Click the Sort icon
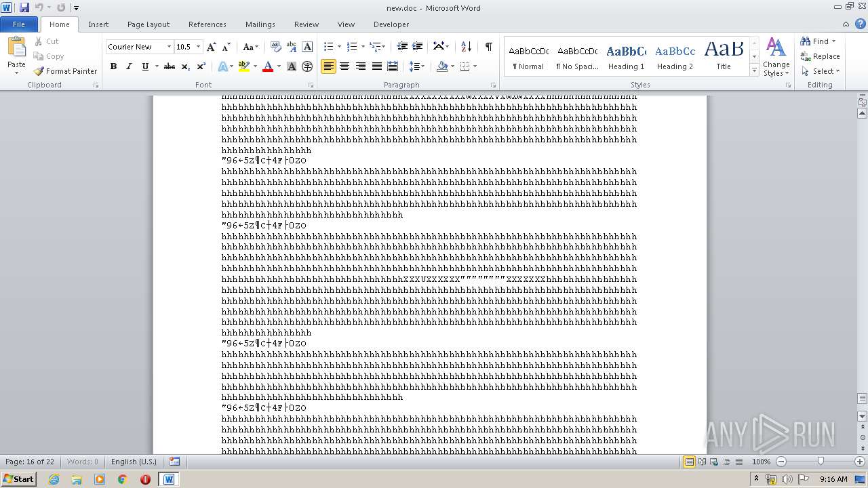The image size is (868, 488). 466,47
